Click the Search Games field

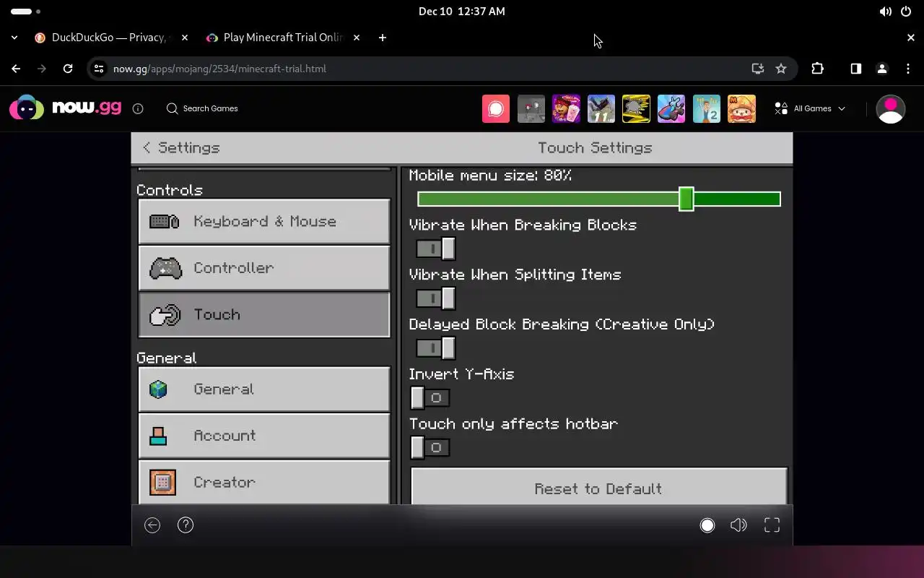pos(203,108)
